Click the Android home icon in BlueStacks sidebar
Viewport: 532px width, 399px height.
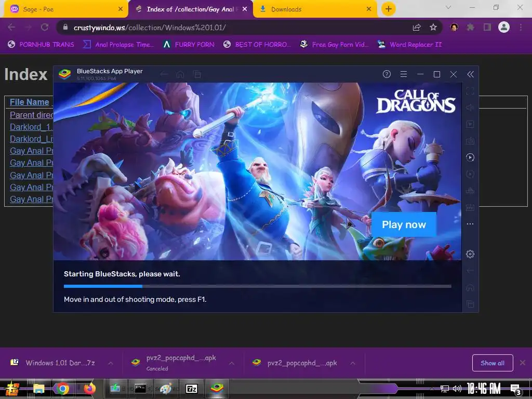coord(470,288)
